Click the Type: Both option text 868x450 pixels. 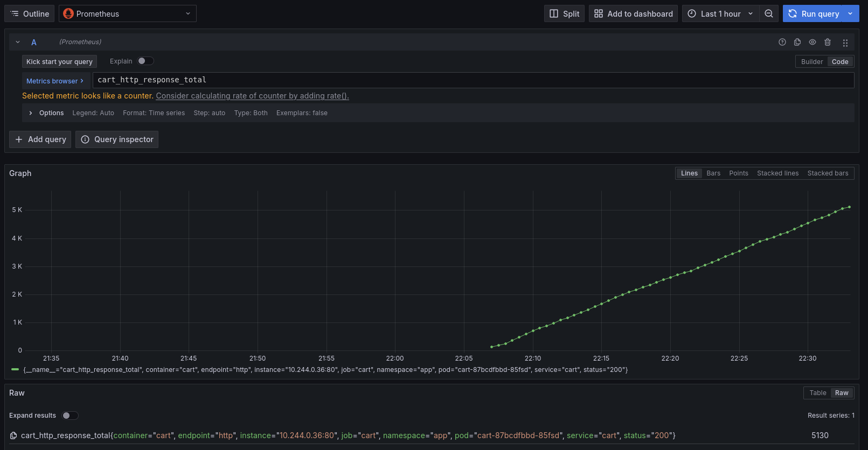point(251,113)
